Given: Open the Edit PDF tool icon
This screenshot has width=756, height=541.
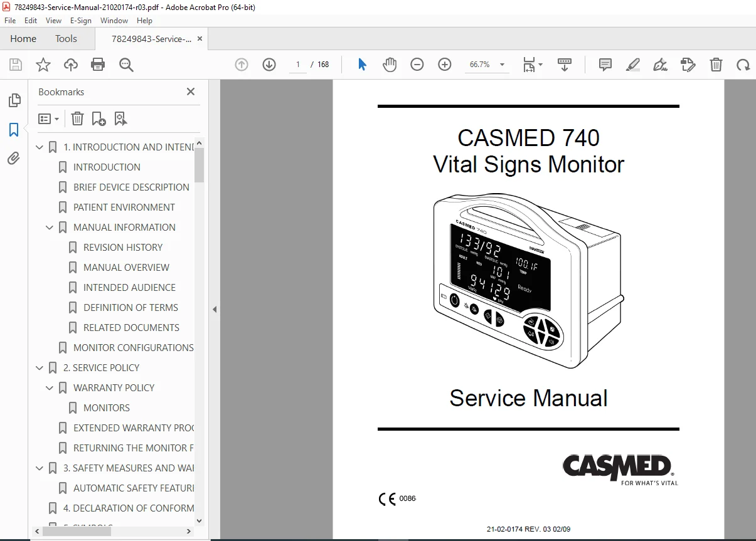Looking at the screenshot, I should 688,65.
